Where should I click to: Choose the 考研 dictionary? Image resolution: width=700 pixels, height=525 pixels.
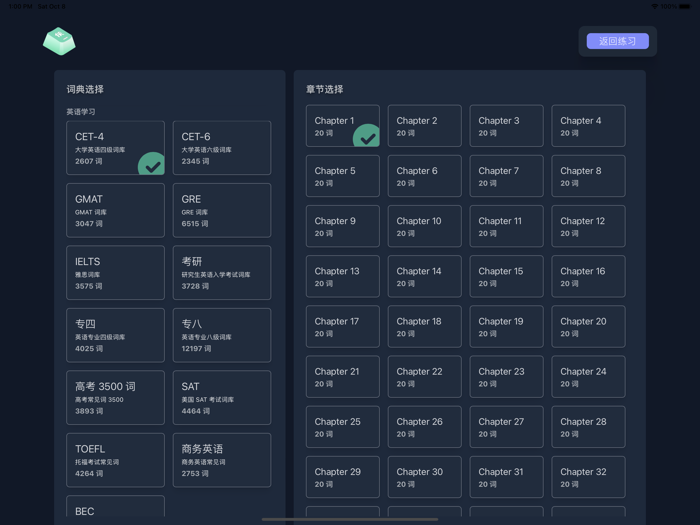tap(221, 273)
